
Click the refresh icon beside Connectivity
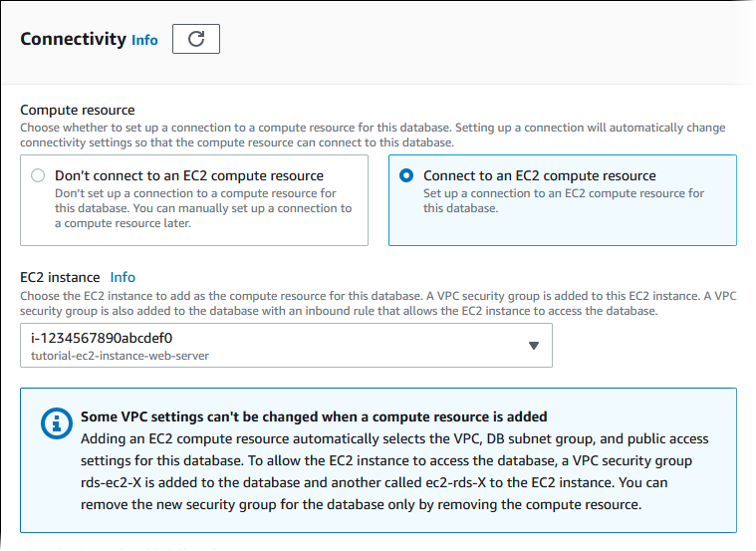pos(196,39)
